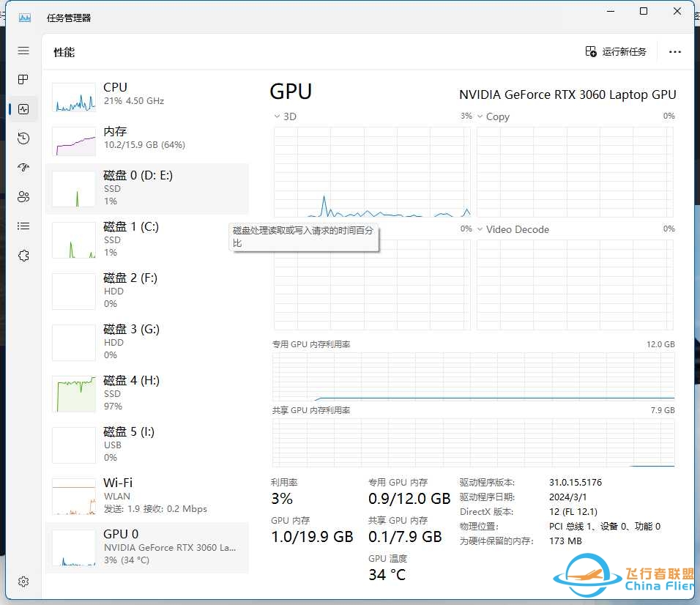Select the Performance page sidebar icon
700x605 pixels.
click(x=23, y=109)
